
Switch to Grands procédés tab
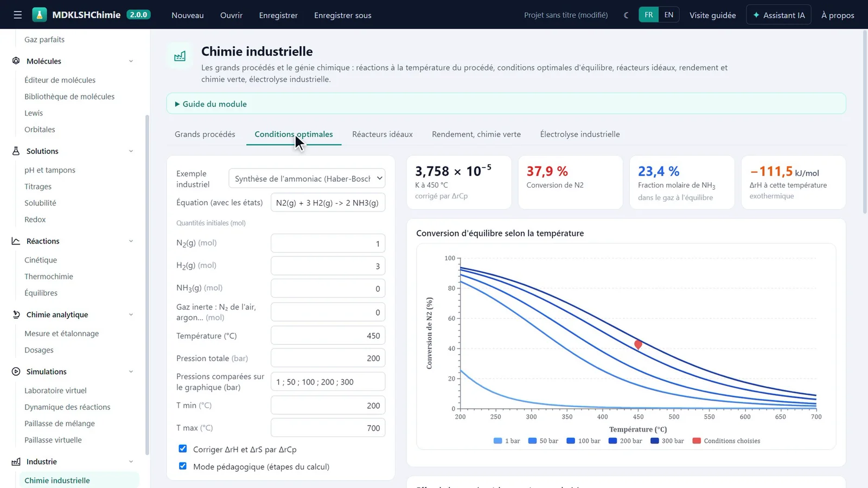tap(205, 134)
